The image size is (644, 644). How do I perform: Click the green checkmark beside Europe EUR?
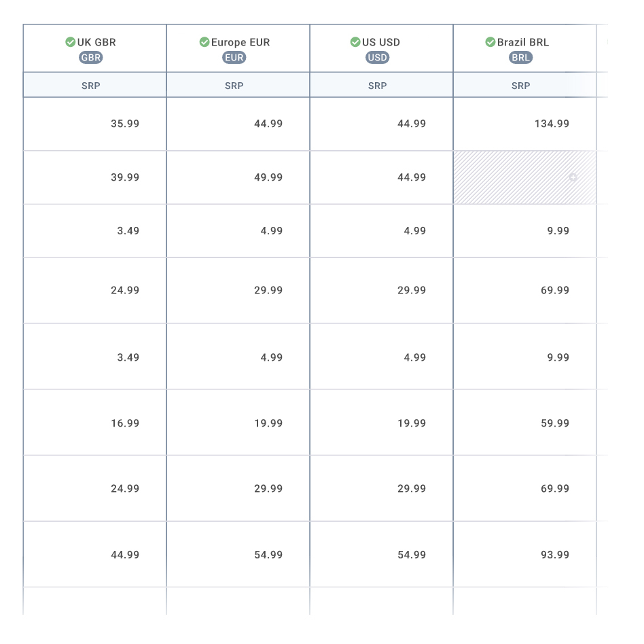coord(205,42)
